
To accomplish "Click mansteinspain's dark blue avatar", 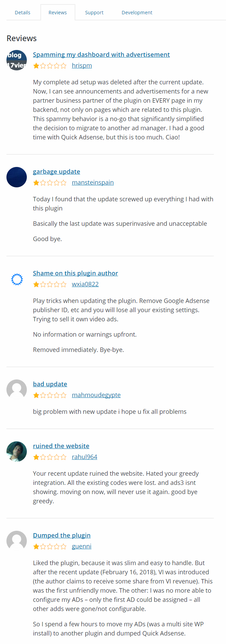I will (x=17, y=177).
